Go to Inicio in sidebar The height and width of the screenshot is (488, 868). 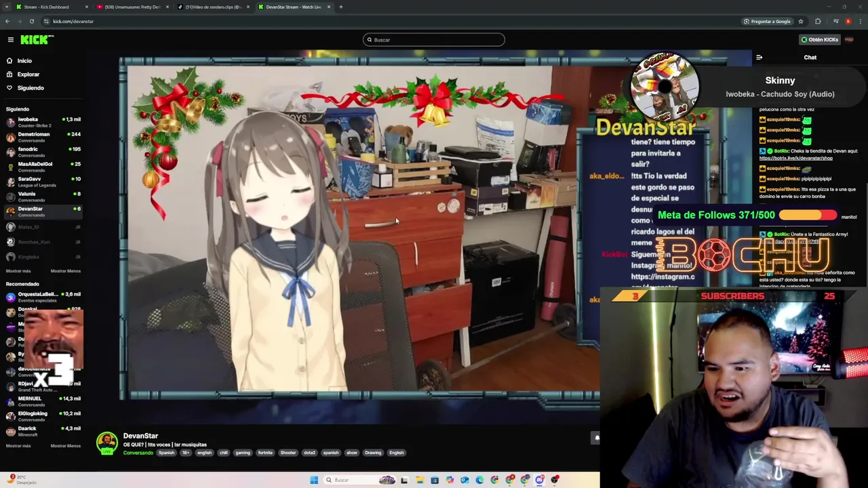24,61
